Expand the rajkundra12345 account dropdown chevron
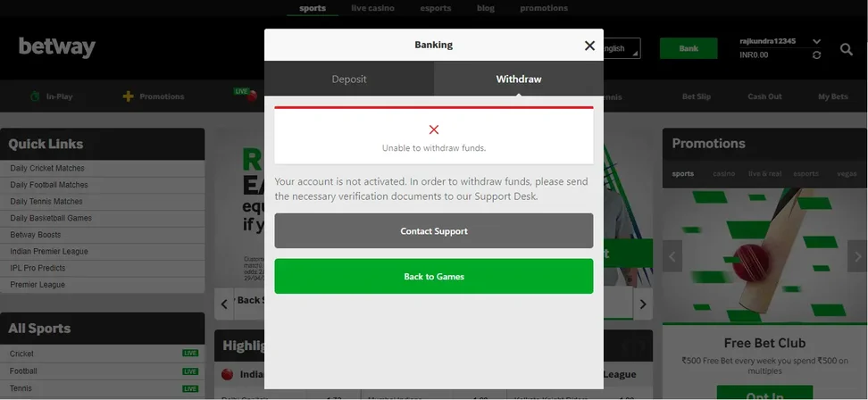This screenshot has height=400, width=868. point(816,41)
